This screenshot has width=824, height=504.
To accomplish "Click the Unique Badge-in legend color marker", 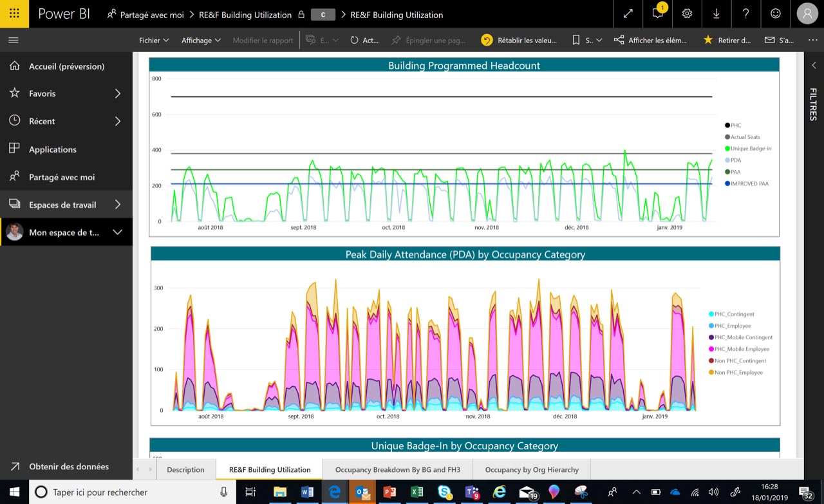I will point(727,149).
